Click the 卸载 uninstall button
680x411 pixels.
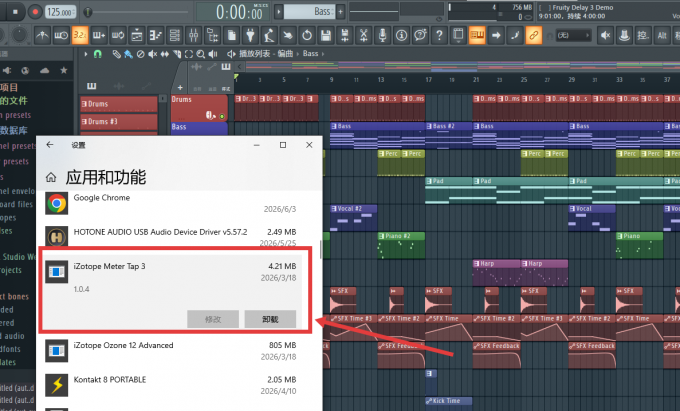point(270,319)
